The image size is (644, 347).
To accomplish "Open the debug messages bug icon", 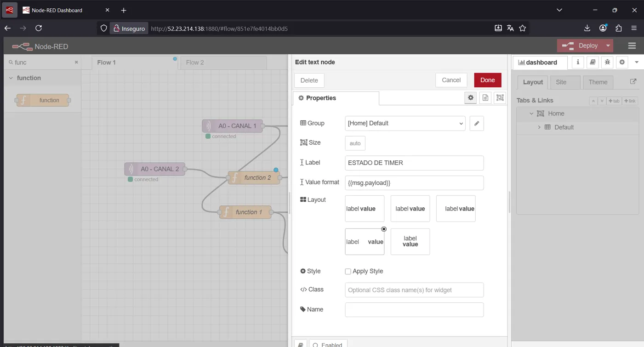I will tap(607, 63).
